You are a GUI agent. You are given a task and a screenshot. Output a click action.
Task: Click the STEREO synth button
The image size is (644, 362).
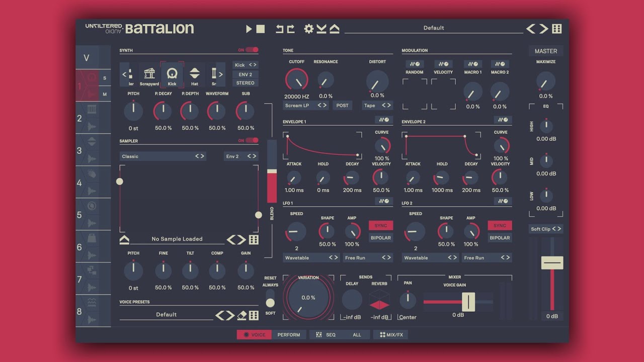[x=246, y=83]
